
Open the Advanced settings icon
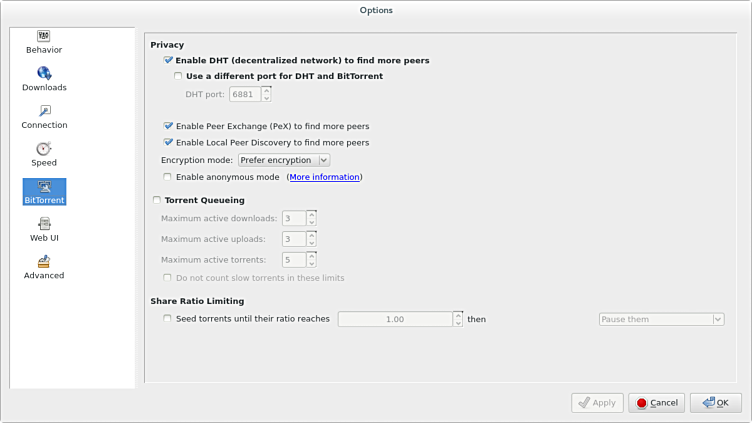pyautogui.click(x=44, y=263)
